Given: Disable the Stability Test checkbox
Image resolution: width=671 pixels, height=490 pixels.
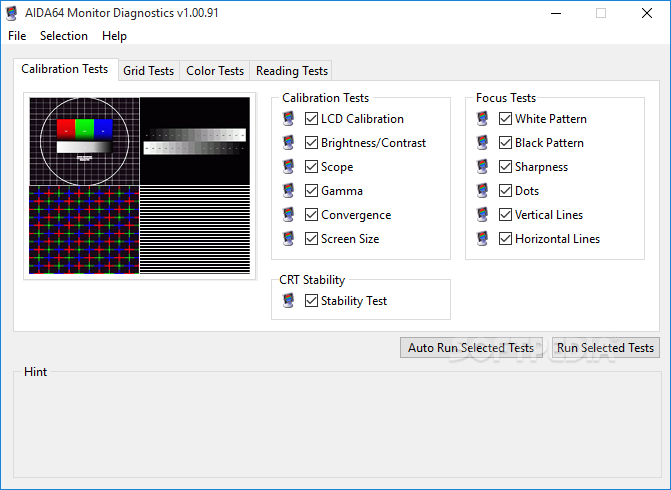Looking at the screenshot, I should click(311, 300).
